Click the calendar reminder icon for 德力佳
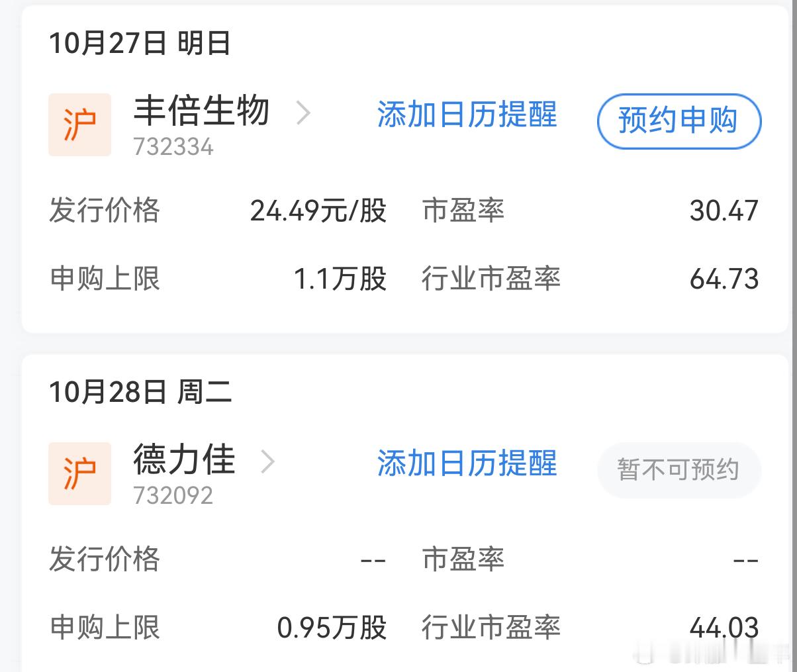Image resolution: width=797 pixels, height=672 pixels. point(467,465)
